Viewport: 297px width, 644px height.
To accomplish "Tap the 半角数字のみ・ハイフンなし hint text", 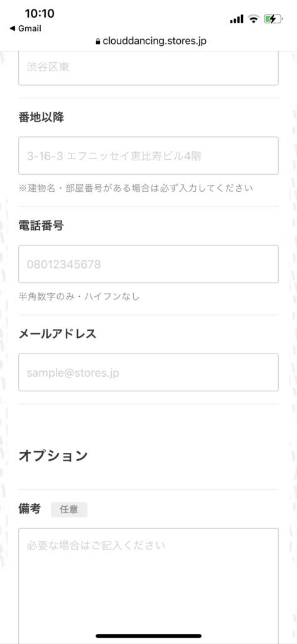I will pyautogui.click(x=79, y=296).
